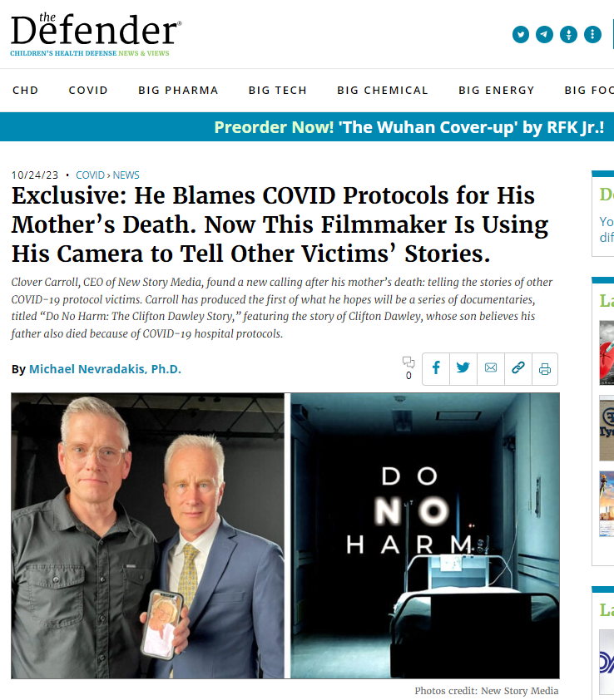Click the Do No Harm poster image
The width and height of the screenshot is (614, 700).
point(425,535)
